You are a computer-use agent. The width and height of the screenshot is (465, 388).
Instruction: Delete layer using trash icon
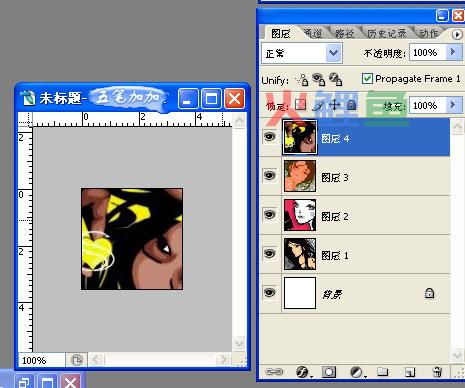pos(437,372)
